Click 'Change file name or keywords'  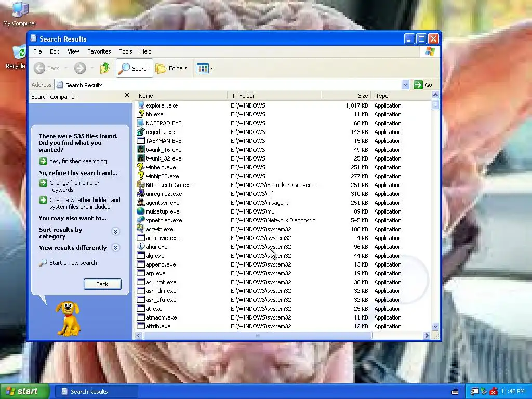[69, 187]
